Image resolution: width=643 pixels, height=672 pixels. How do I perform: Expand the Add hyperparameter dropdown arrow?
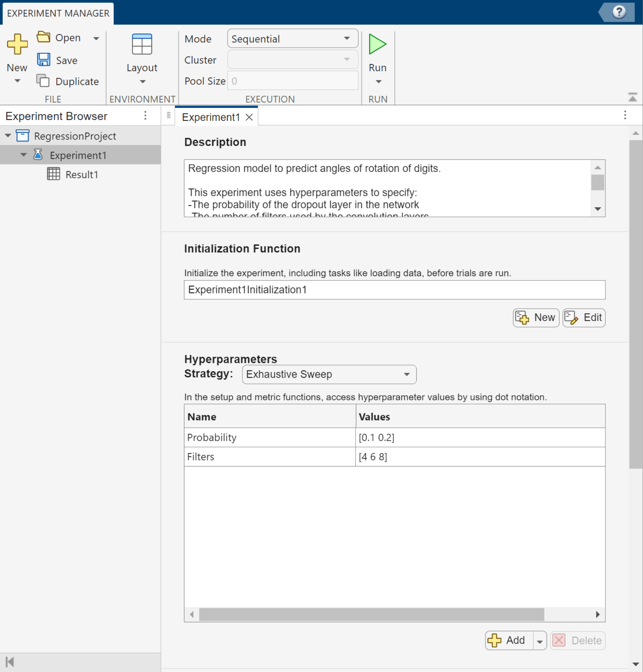pos(540,641)
